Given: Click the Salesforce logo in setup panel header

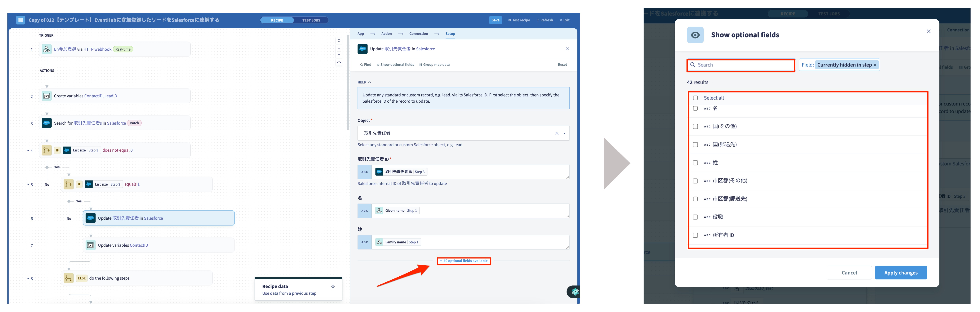Looking at the screenshot, I should (x=363, y=49).
